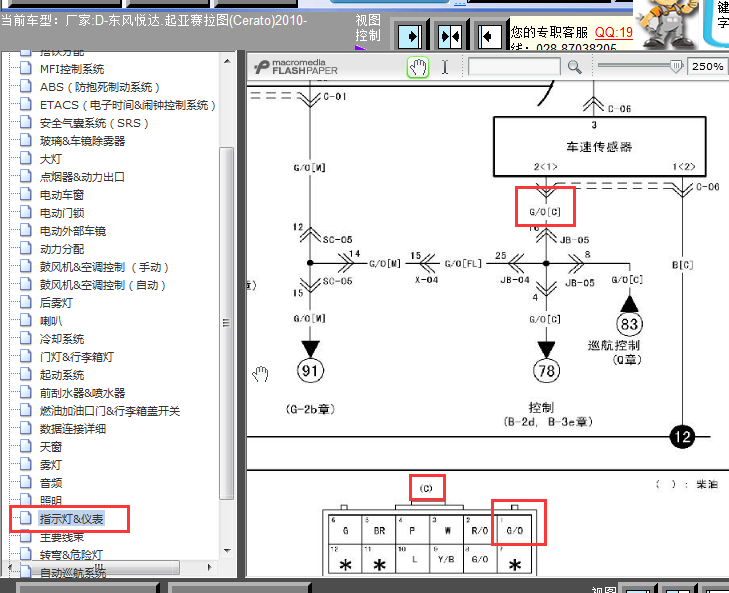Click the tree panel scroll-up arrow

coord(227,60)
